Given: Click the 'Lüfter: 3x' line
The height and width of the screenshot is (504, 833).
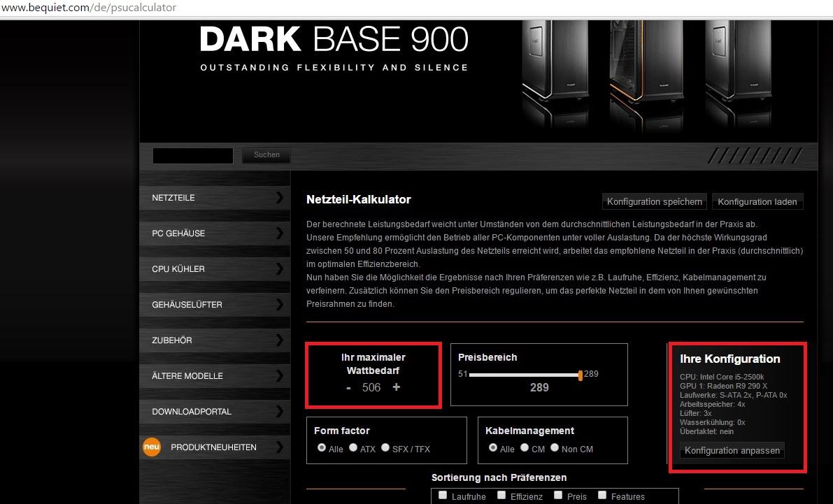Looking at the screenshot, I should [x=696, y=413].
